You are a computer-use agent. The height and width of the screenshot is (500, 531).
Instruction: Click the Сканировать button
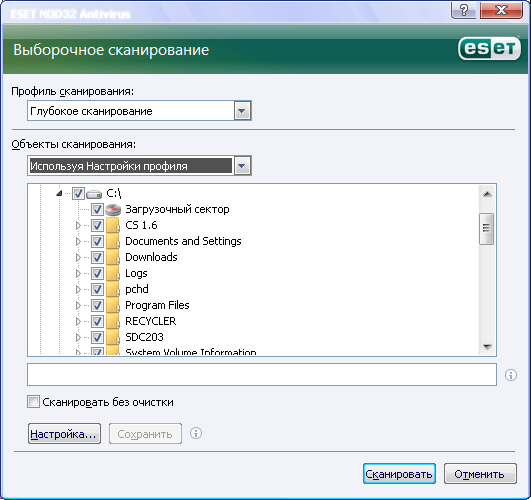399,474
